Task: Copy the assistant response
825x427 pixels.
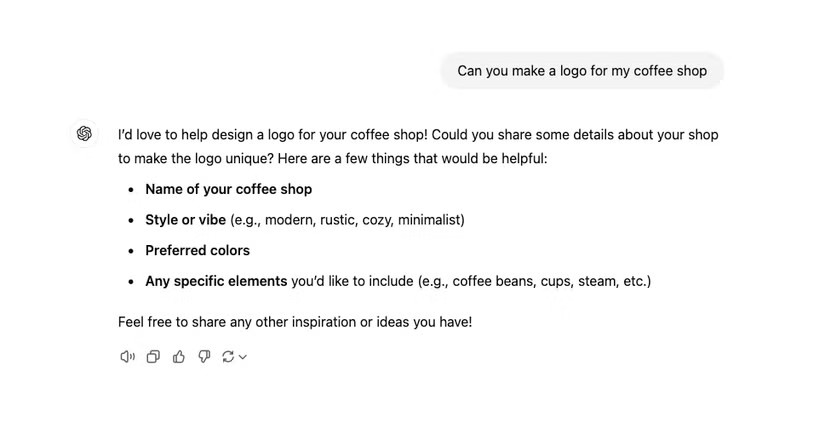Action: 153,357
